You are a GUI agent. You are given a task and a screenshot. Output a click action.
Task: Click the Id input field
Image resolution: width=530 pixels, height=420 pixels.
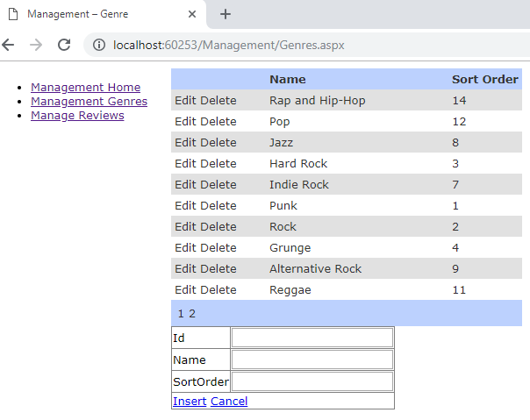point(312,338)
